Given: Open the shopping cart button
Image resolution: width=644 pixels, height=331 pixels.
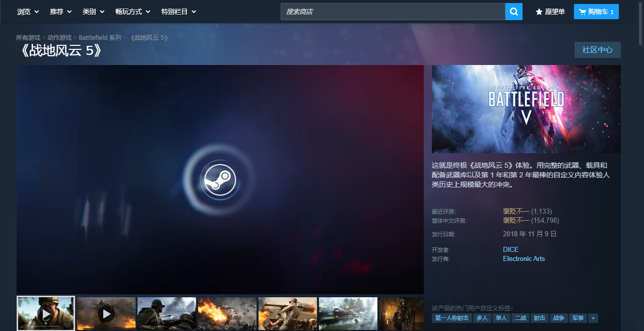Looking at the screenshot, I should [596, 12].
